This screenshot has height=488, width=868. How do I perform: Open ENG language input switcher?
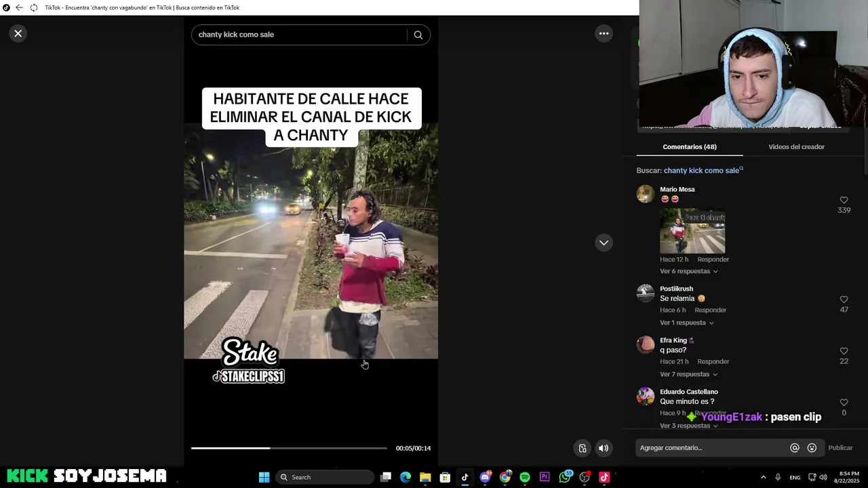pyautogui.click(x=795, y=477)
